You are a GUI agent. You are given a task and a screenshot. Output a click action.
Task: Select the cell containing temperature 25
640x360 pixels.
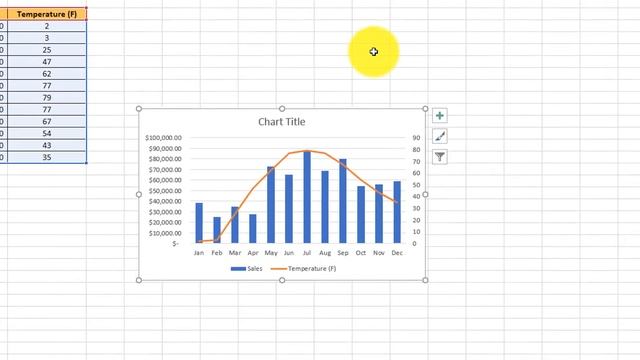coord(47,50)
